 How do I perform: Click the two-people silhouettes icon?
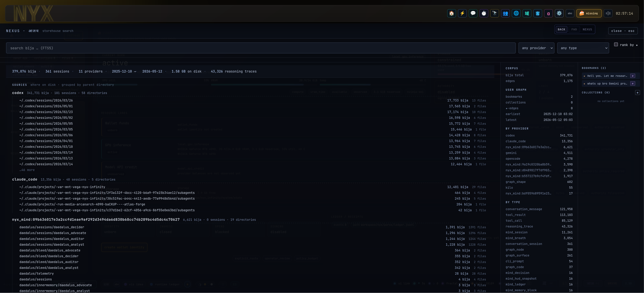(x=505, y=13)
